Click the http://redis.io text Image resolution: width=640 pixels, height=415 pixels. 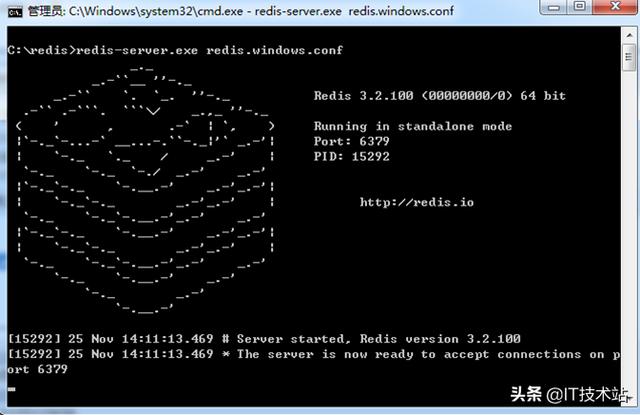tap(417, 202)
